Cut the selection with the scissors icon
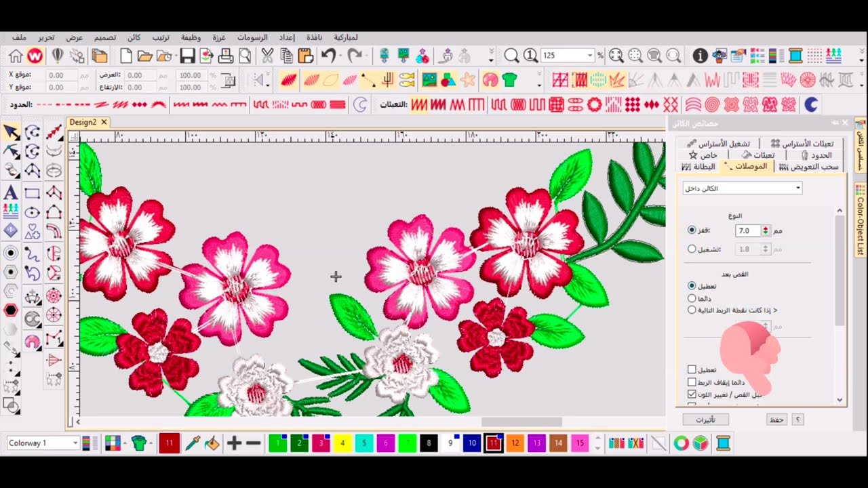This screenshot has height=488, width=868. click(267, 56)
